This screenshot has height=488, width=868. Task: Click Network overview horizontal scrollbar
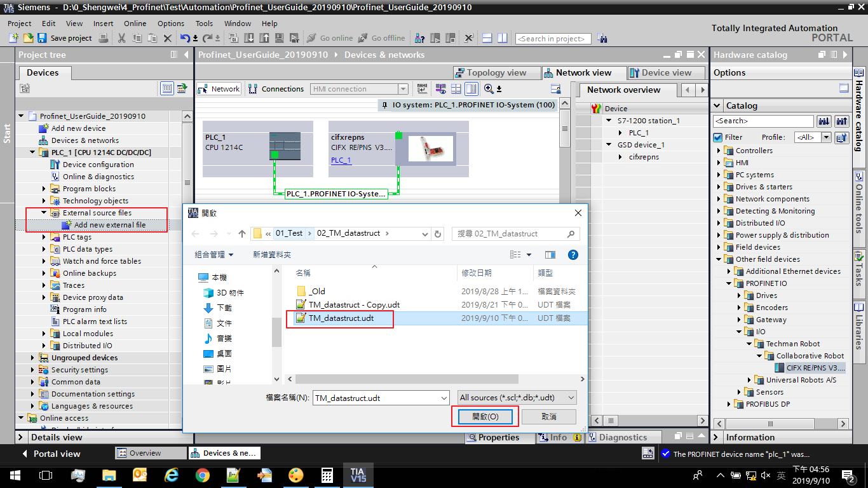tap(650, 421)
